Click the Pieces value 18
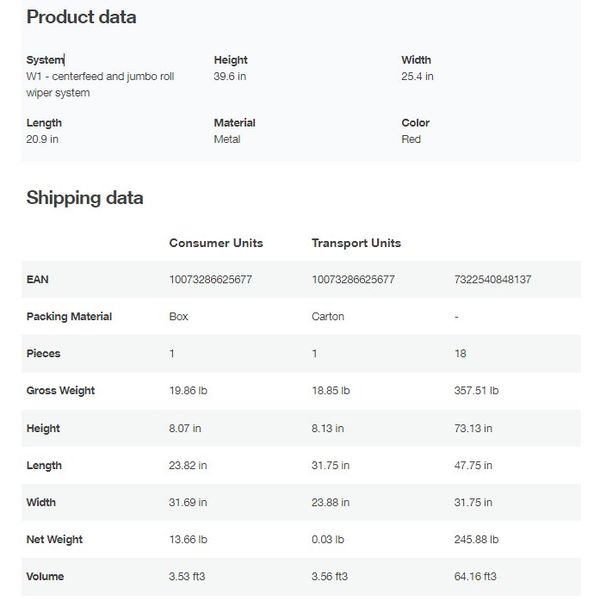This screenshot has width=600, height=600. tap(460, 354)
